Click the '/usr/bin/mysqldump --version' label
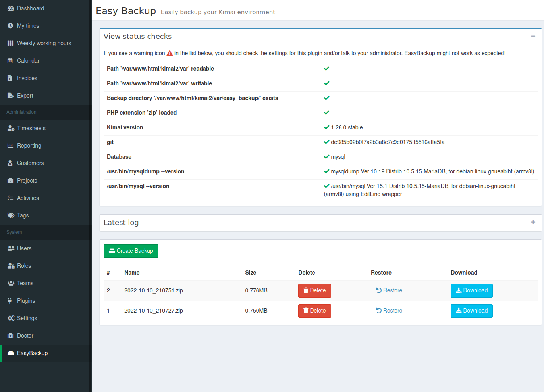544x392 pixels. (145, 171)
